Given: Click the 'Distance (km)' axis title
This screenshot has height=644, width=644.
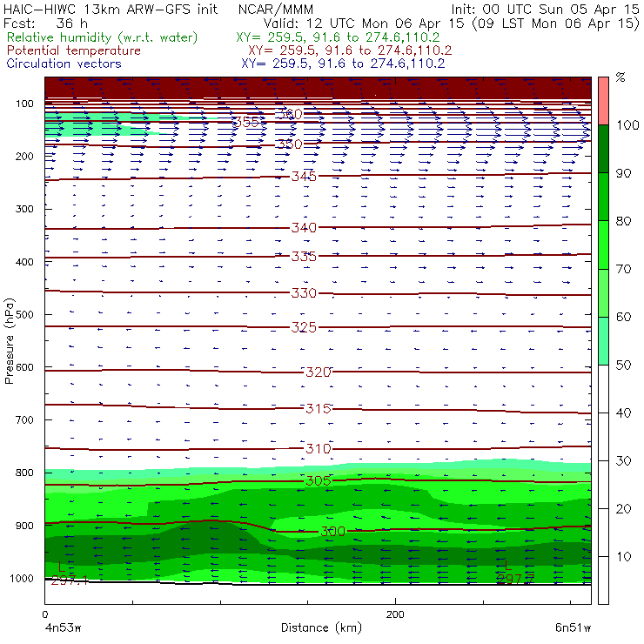Looking at the screenshot, I should (321, 627).
